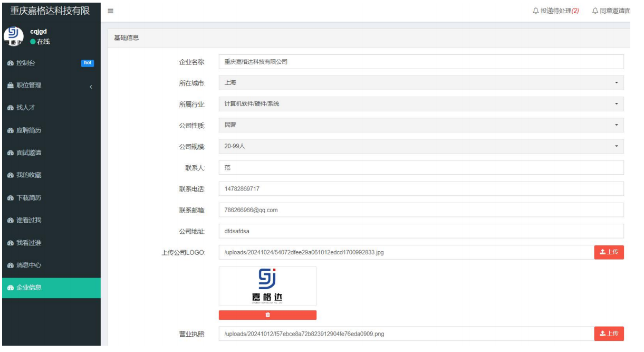
Task: Click the hamburger menu toggle icon
Action: pos(110,11)
